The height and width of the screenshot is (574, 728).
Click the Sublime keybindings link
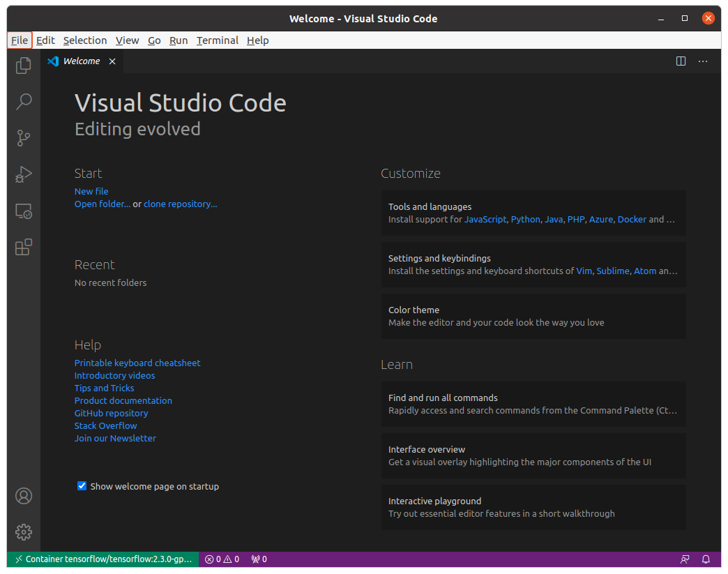(613, 271)
